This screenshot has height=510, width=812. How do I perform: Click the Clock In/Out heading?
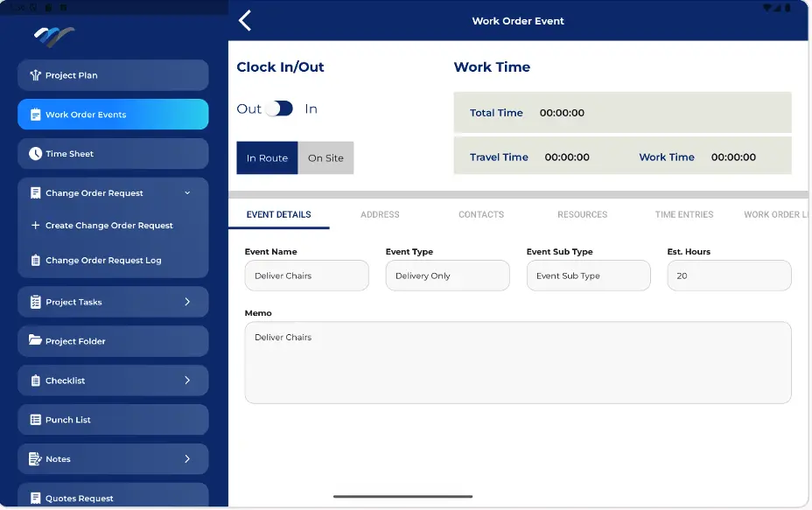(x=280, y=67)
